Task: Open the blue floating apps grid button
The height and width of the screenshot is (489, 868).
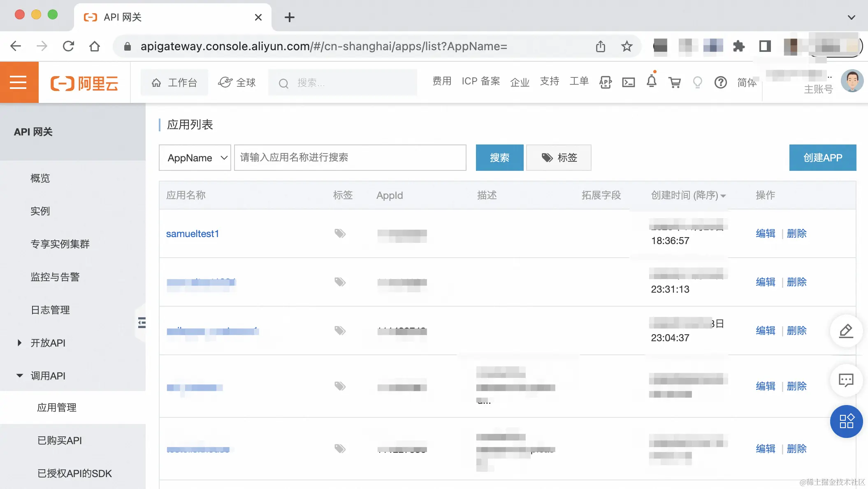Action: (846, 421)
